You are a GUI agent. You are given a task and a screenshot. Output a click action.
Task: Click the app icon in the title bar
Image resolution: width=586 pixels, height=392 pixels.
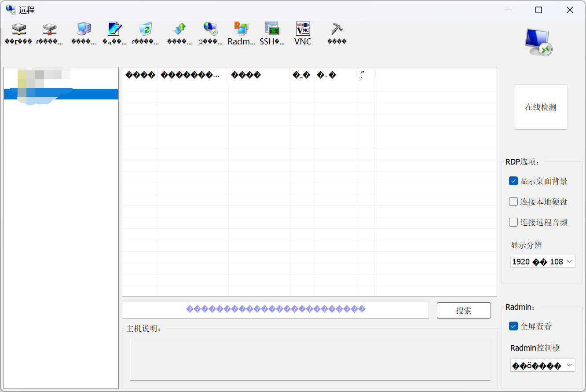[11, 10]
